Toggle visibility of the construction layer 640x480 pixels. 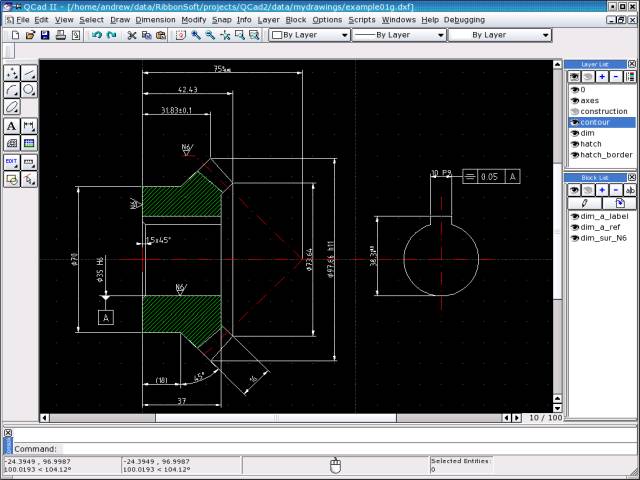coord(575,111)
